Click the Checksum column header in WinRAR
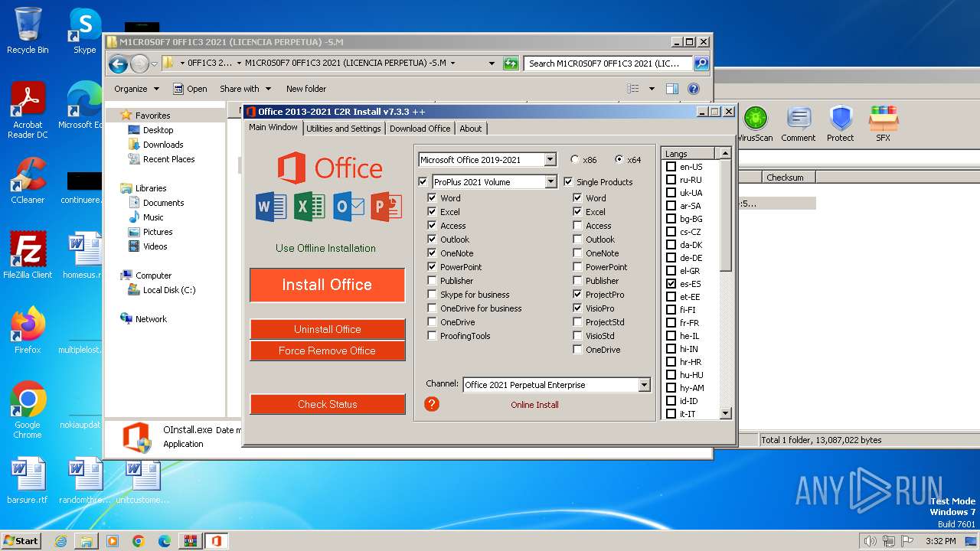This screenshot has width=980, height=551. 789,177
